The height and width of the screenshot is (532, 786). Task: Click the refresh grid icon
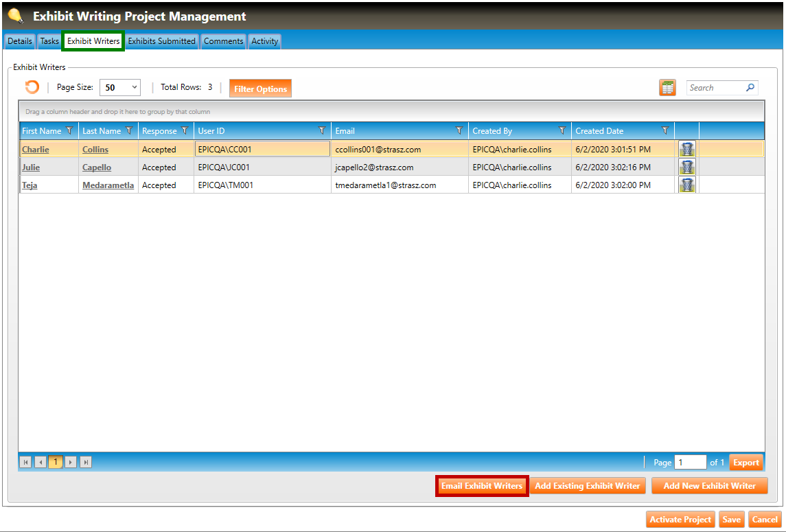(32, 88)
